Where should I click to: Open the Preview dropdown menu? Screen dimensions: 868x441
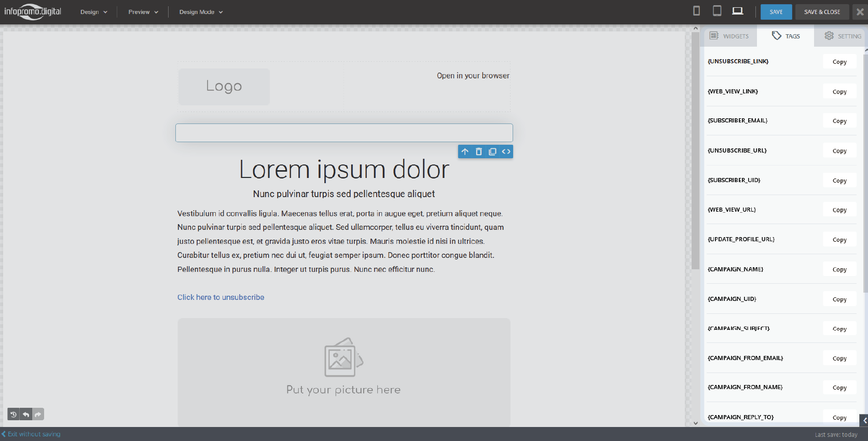coord(143,12)
